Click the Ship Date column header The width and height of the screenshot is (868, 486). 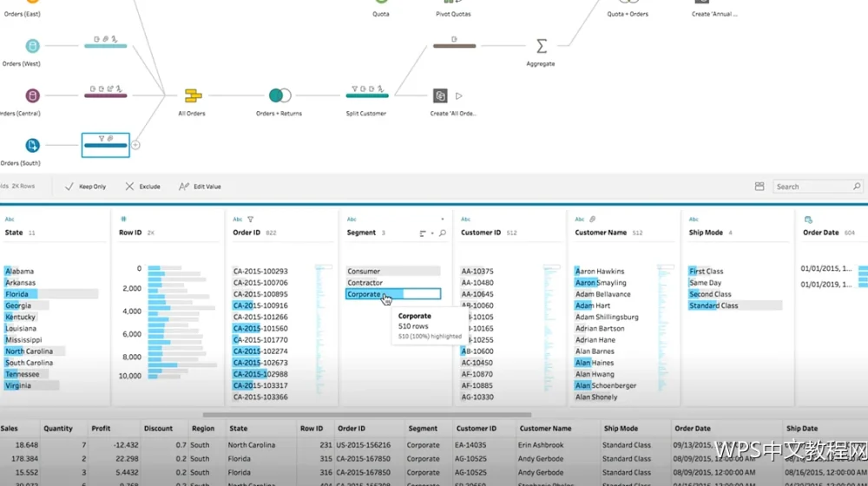802,429
